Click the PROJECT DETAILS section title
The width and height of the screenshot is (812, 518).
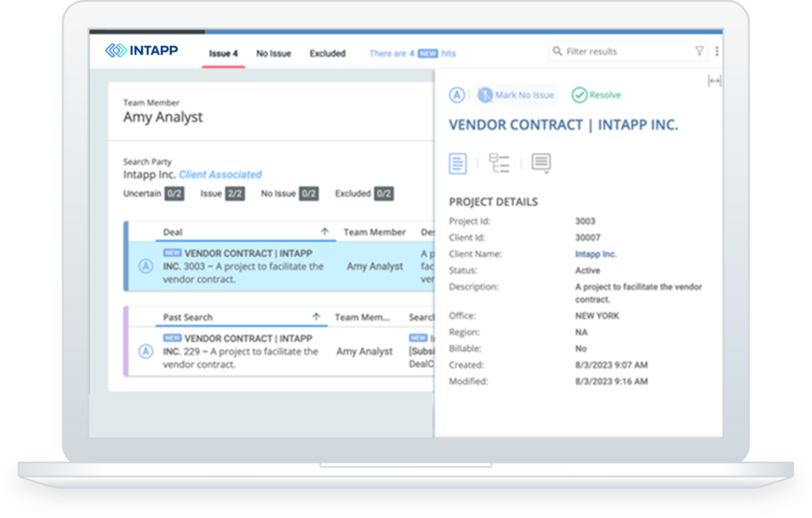click(493, 202)
